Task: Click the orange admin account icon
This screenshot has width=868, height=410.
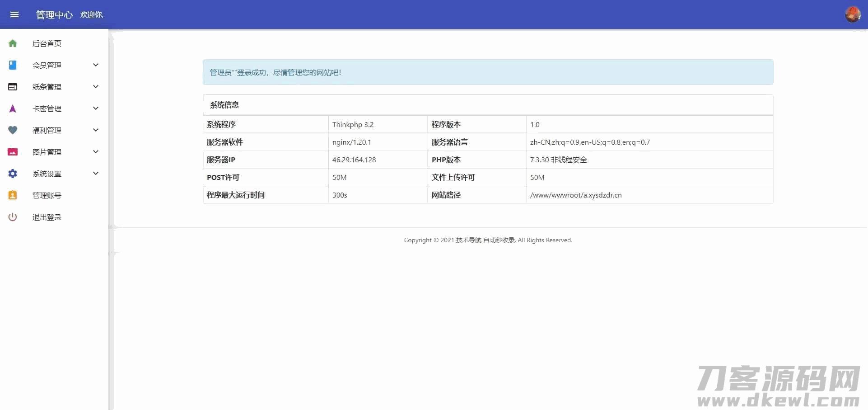Action: (x=13, y=195)
